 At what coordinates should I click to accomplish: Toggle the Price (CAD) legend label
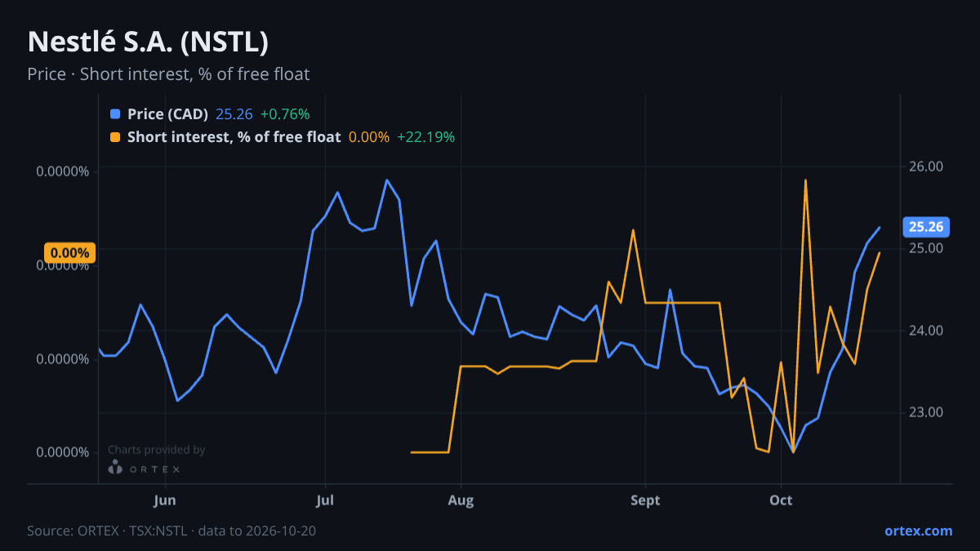tap(167, 114)
